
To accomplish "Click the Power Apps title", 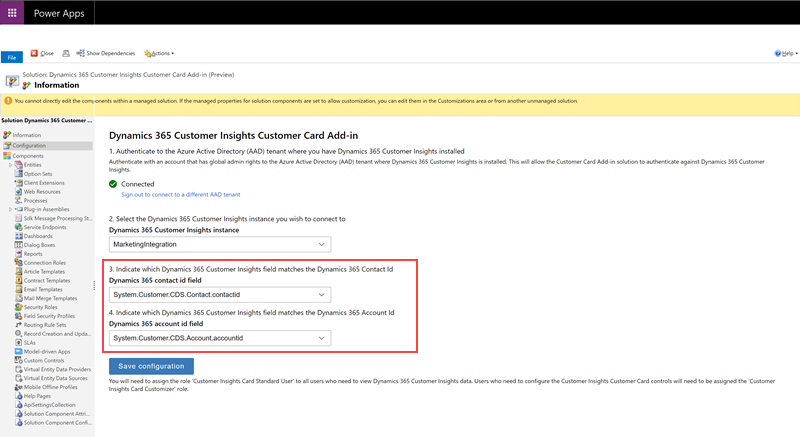I will [x=59, y=13].
